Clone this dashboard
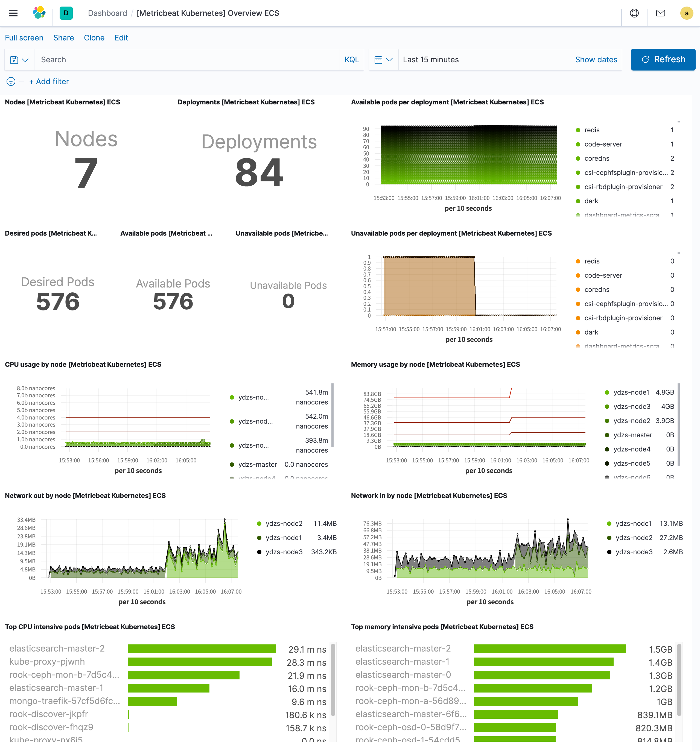Image resolution: width=700 pixels, height=751 pixels. pyautogui.click(x=94, y=38)
